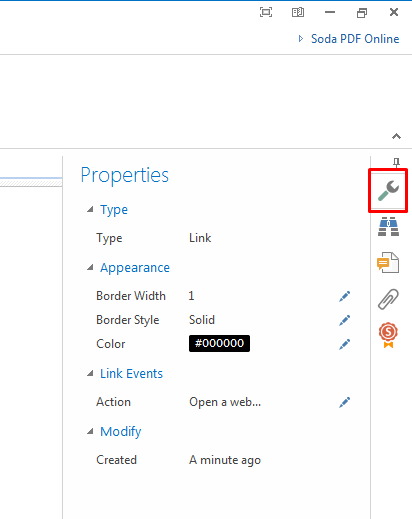This screenshot has width=412, height=519.
Task: Edit Color with pencil icon
Action: pos(344,344)
